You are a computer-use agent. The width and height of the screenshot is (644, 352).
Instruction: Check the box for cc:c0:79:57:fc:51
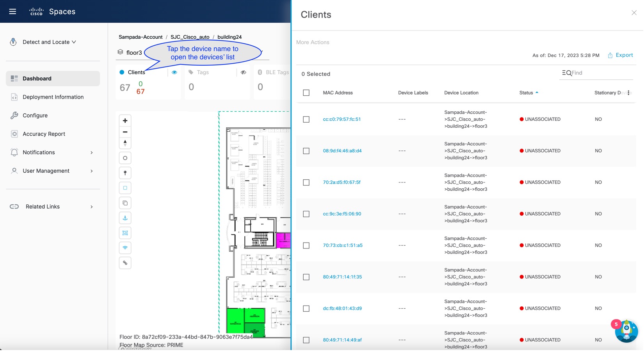click(306, 120)
